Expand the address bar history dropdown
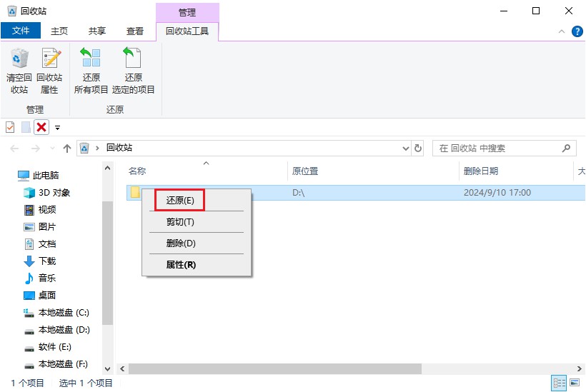The width and height of the screenshot is (586, 392). pos(405,149)
